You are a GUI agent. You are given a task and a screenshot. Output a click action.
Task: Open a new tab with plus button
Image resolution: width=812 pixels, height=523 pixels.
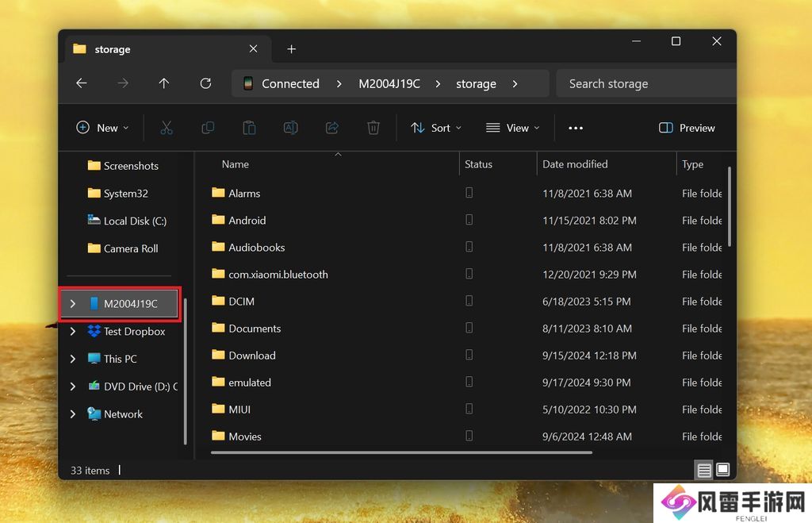291,49
